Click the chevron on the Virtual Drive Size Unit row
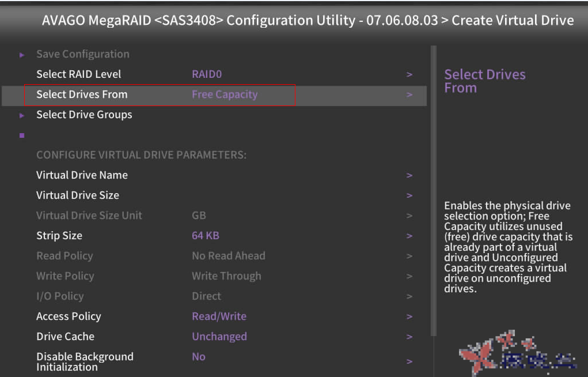588x377 pixels. click(x=409, y=216)
